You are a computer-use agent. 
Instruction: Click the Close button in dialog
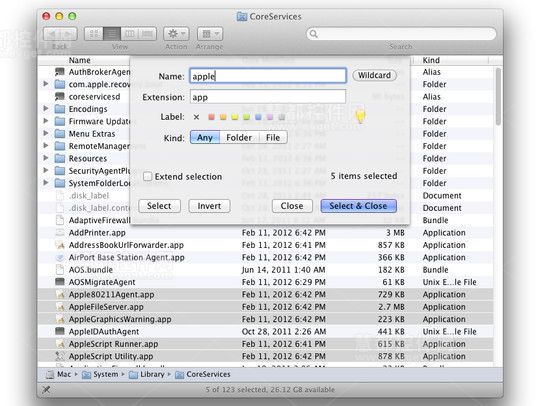tap(292, 206)
